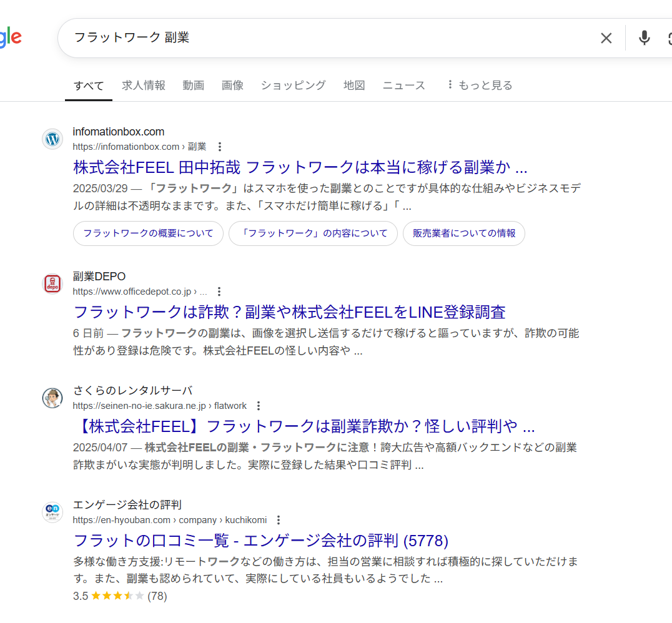Image resolution: width=672 pixels, height=623 pixels.
Task: Click the snippet dated 2025/03/29
Action: click(327, 197)
